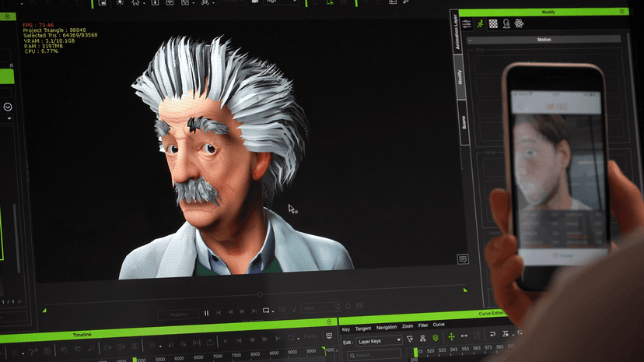Viewport: 644px width, 362px height.
Task: Toggle the loop playback mode icon
Action: pos(266,311)
